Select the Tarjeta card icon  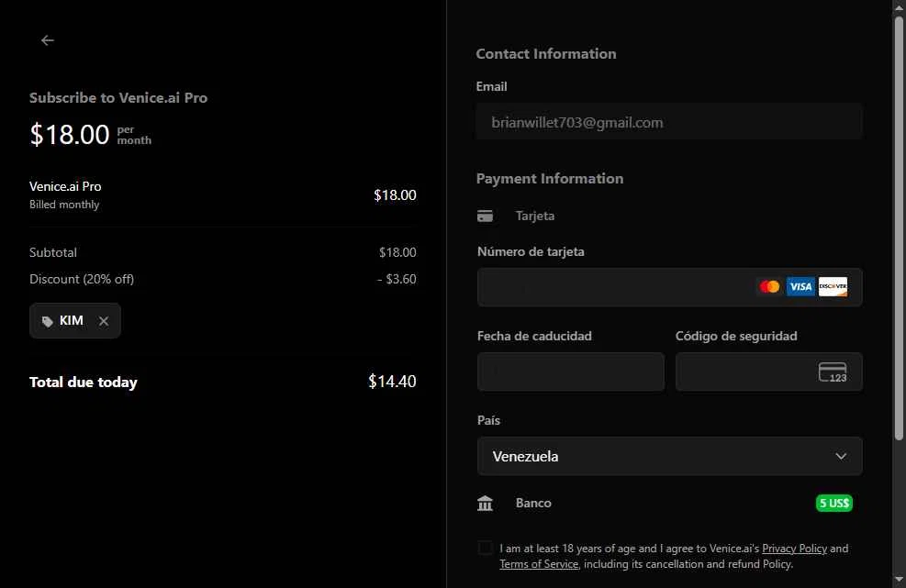[x=485, y=216]
